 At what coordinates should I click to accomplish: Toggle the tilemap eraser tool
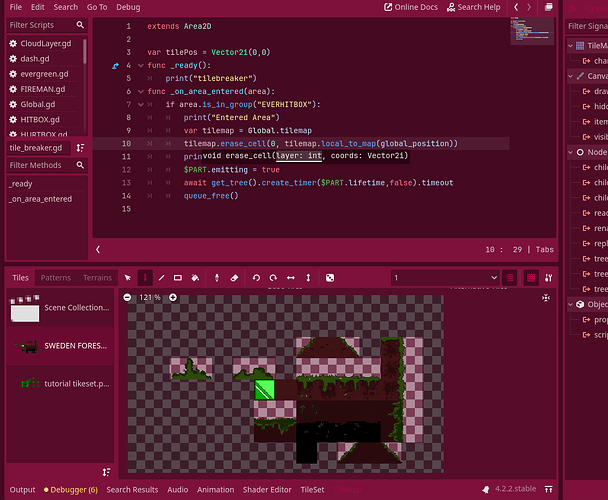pyautogui.click(x=234, y=278)
